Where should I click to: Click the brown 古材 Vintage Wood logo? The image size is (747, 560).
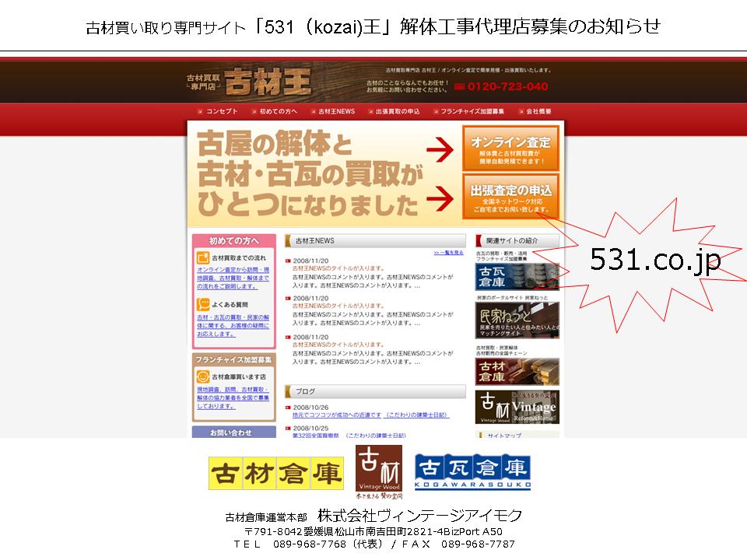[379, 471]
